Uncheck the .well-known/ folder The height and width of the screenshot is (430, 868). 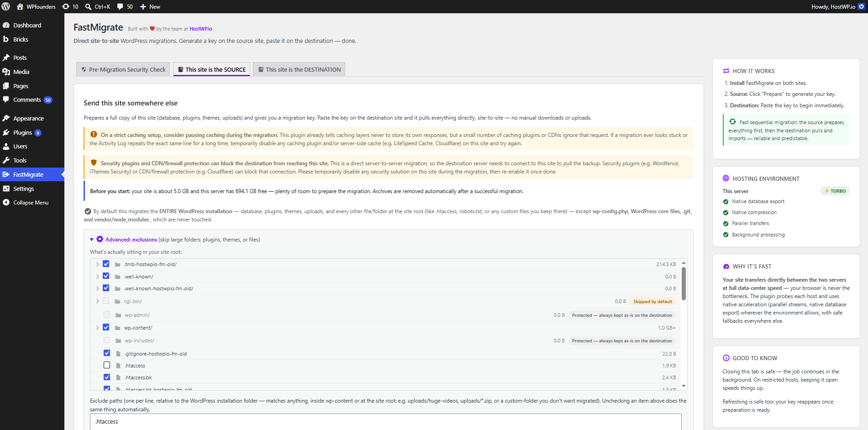click(106, 276)
